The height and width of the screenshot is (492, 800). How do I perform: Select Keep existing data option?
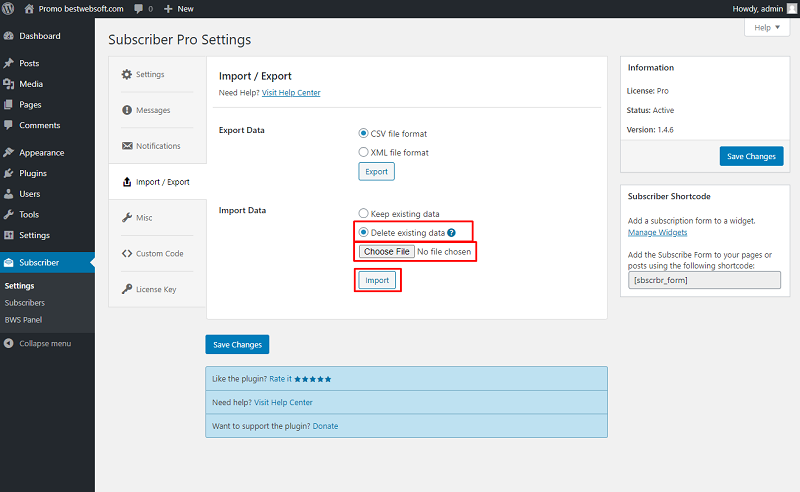coord(363,213)
